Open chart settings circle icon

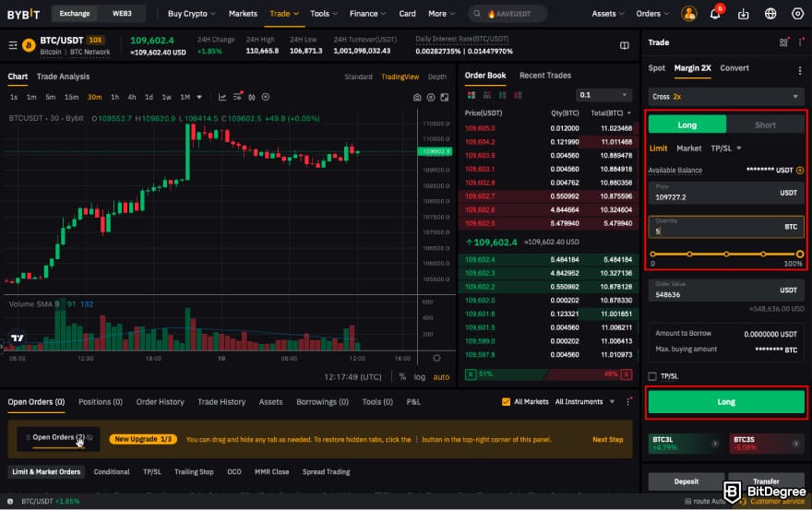431,98
